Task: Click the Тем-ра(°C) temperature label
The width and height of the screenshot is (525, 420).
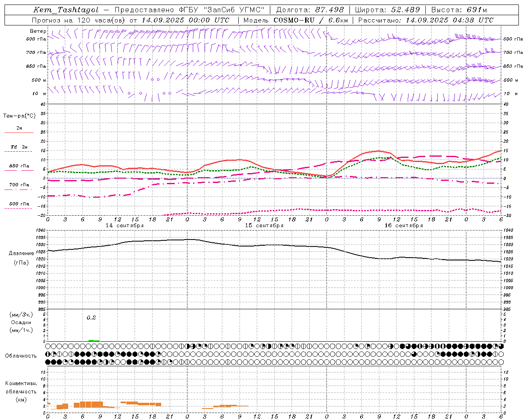Action: pyautogui.click(x=19, y=116)
